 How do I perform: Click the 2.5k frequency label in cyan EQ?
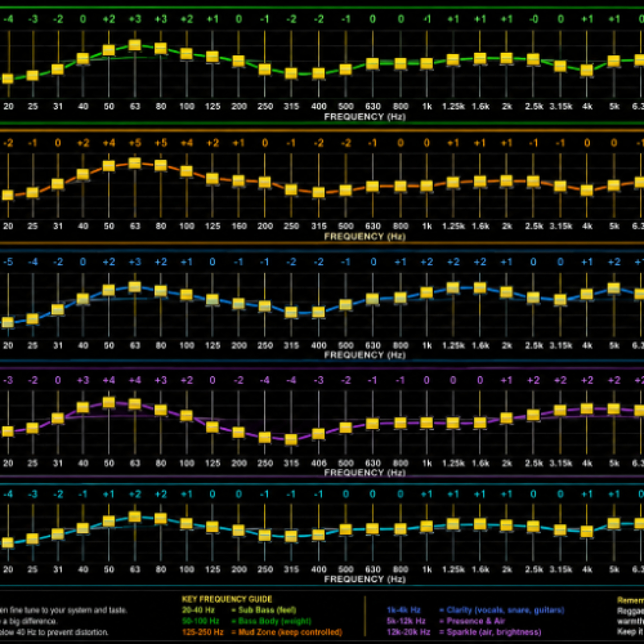[x=534, y=569]
